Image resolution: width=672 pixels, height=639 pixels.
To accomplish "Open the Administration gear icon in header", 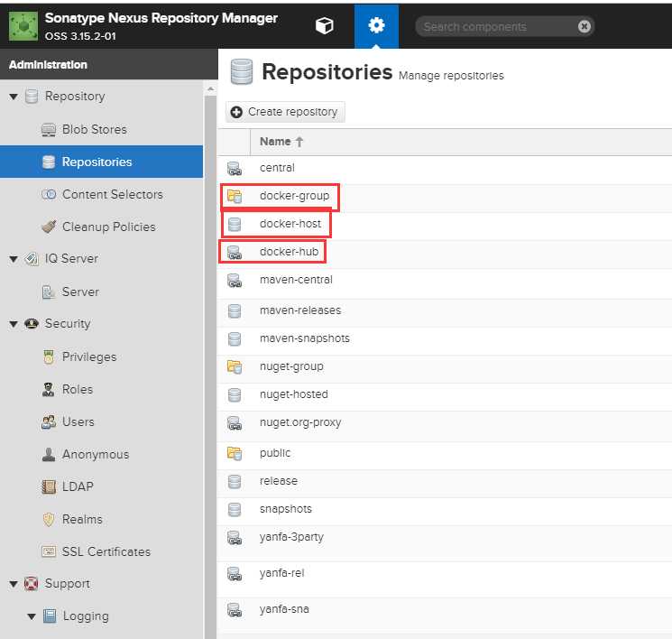I will [376, 26].
